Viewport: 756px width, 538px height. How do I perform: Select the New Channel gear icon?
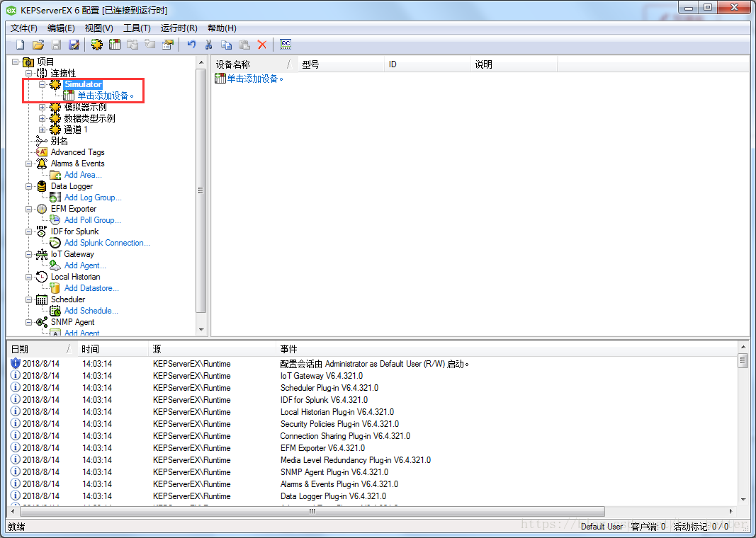[x=96, y=44]
